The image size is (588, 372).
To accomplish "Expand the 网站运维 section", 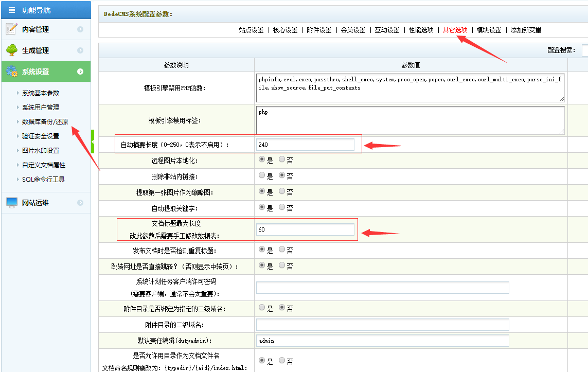I will point(81,202).
